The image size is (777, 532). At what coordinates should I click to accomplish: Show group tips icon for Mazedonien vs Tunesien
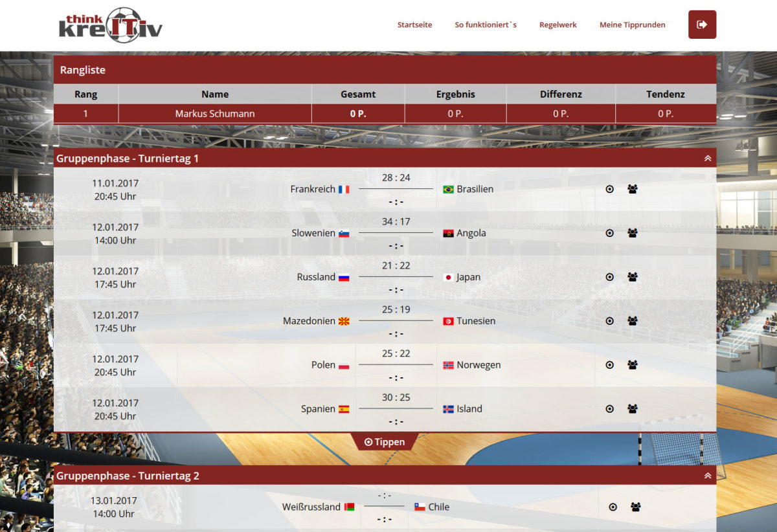click(x=633, y=321)
